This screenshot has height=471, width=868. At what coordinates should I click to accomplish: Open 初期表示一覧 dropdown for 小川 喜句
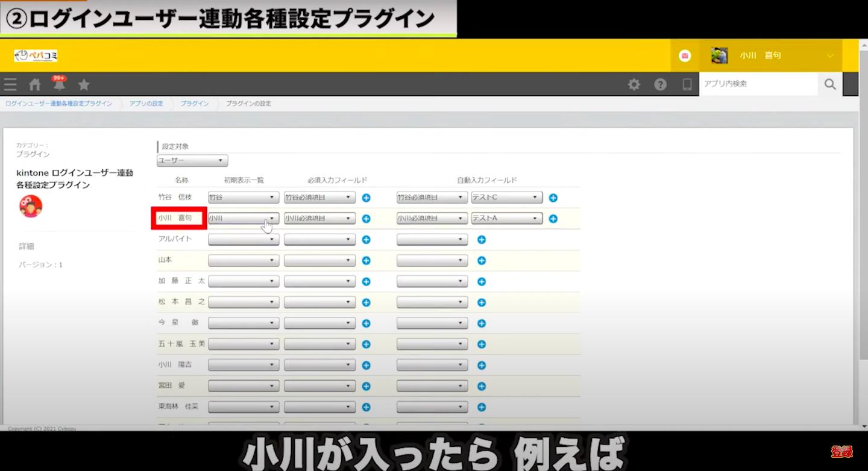pos(244,219)
